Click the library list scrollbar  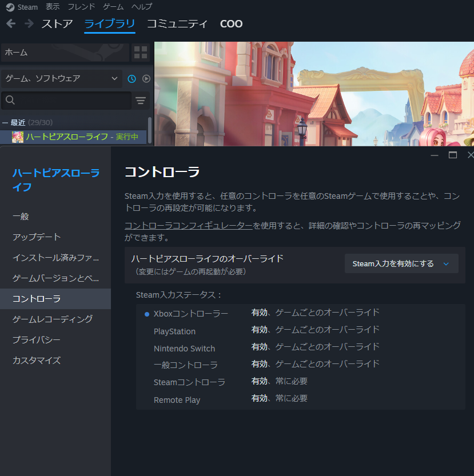click(x=149, y=130)
